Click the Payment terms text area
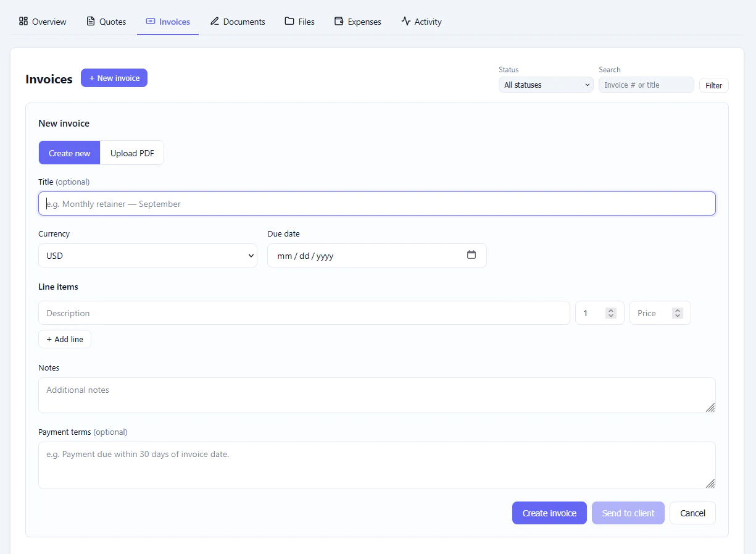 click(377, 465)
